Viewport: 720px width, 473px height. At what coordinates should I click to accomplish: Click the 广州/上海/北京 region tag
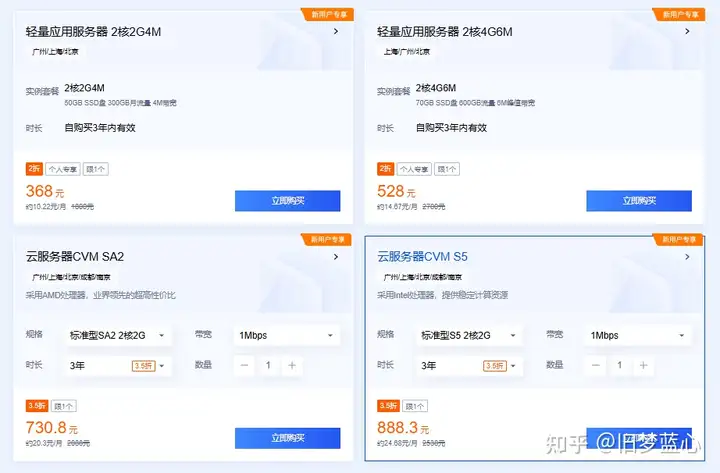56,52
